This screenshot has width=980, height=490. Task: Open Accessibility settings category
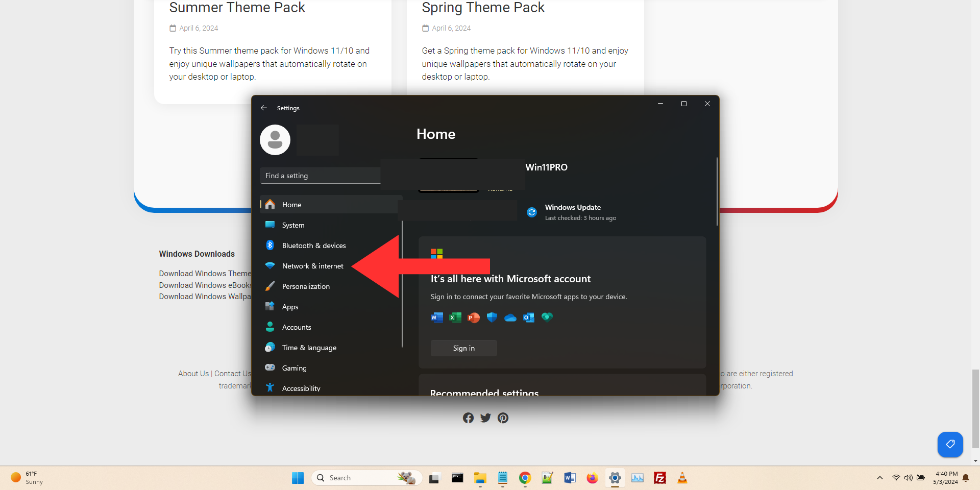click(331, 388)
